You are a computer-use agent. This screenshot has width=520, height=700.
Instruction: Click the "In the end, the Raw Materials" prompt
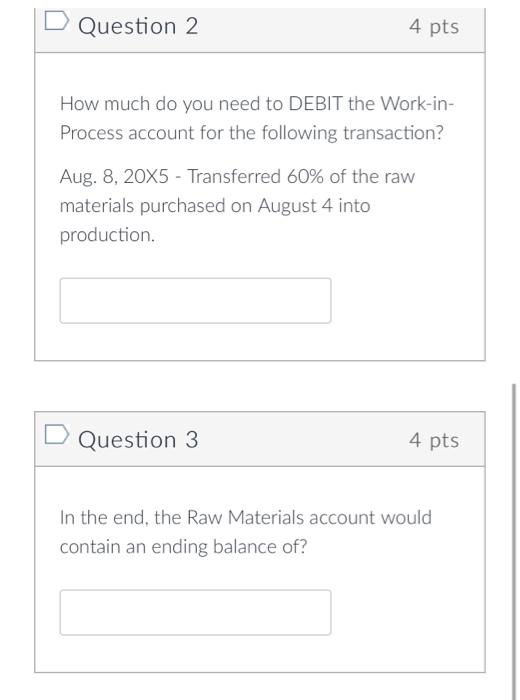(x=182, y=517)
